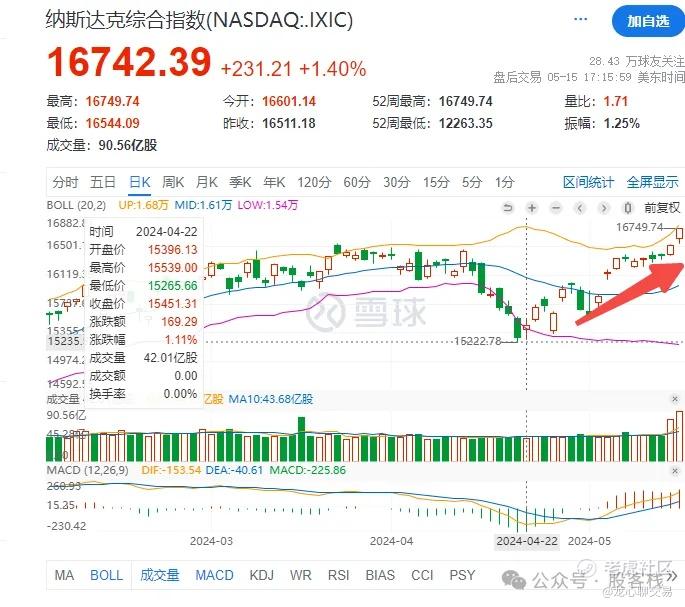Switch to the 60分 chart tab
Image resolution: width=685 pixels, height=607 pixels.
coord(356,182)
